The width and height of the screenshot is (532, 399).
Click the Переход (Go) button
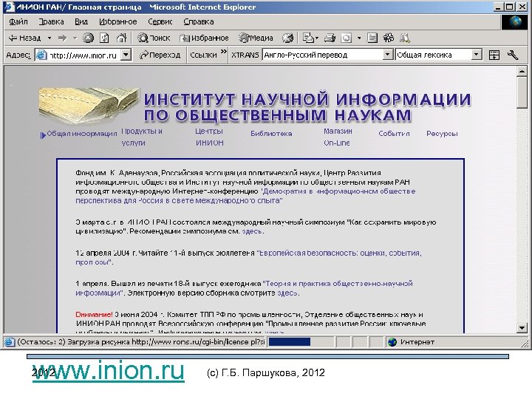point(160,55)
